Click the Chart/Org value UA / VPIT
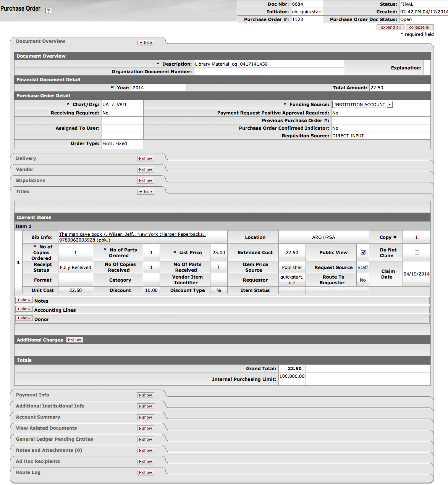Viewport: 448px width, 485px height. tap(115, 105)
